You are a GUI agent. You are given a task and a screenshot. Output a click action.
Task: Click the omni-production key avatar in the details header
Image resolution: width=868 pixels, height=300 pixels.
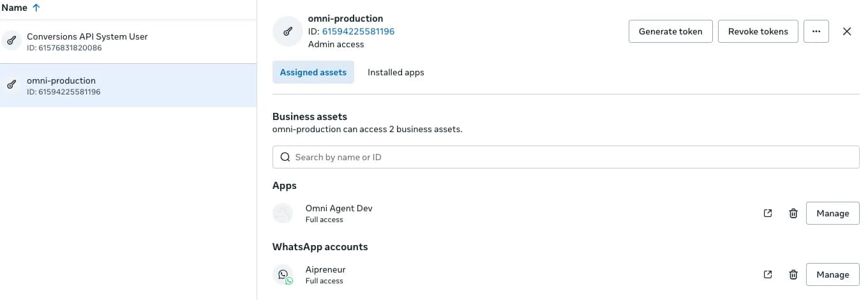tap(287, 31)
